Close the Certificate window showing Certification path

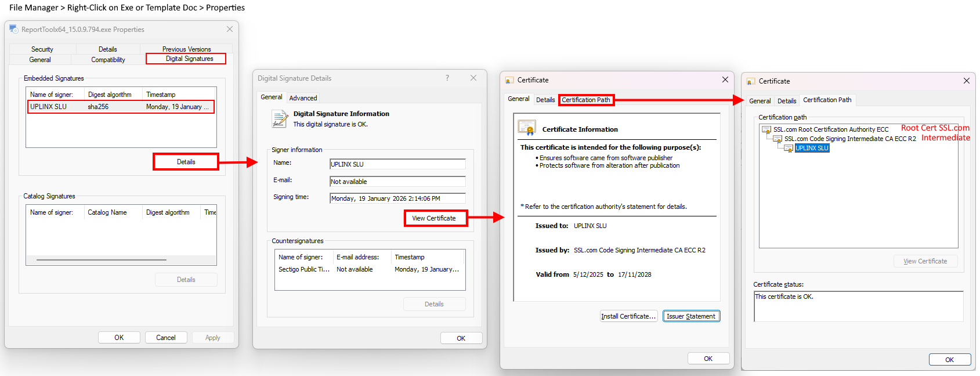pos(967,81)
